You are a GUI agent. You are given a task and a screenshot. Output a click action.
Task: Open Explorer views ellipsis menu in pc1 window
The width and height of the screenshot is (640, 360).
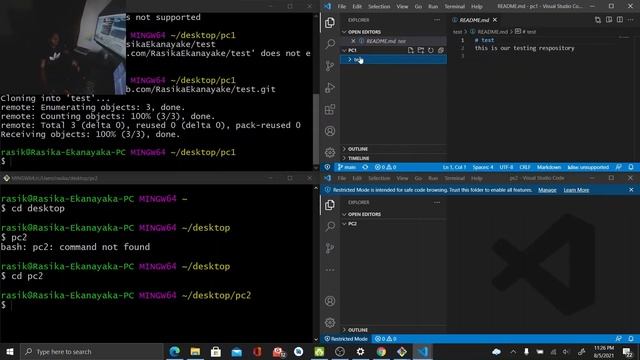tap(437, 20)
